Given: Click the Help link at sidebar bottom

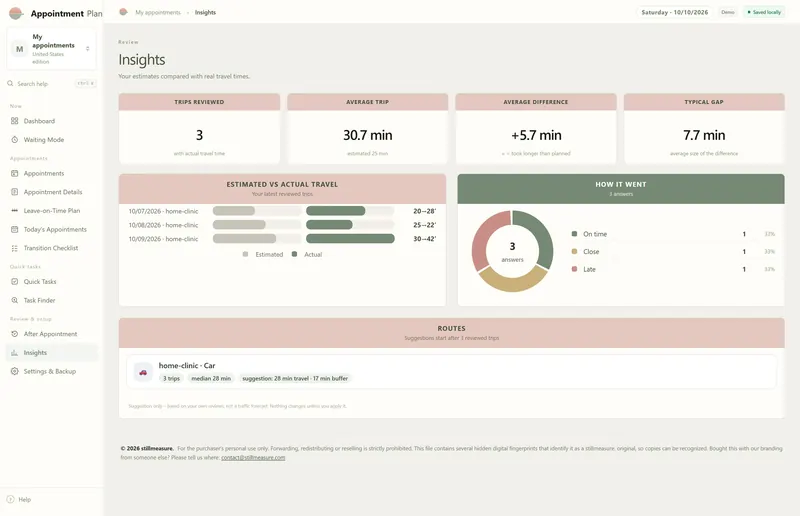Looking at the screenshot, I should pos(24,499).
